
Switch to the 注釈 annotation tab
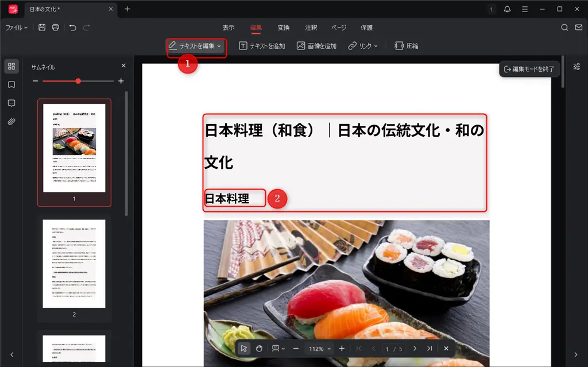coord(311,27)
